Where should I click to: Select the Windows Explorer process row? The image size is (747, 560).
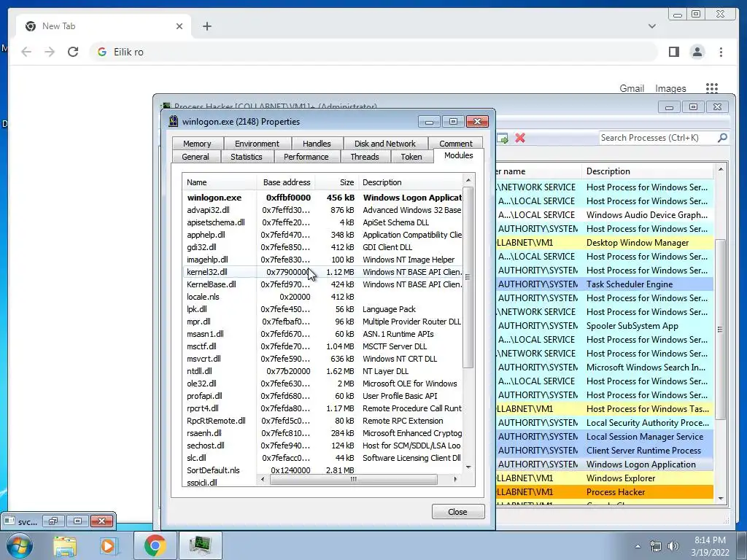[x=605, y=478]
